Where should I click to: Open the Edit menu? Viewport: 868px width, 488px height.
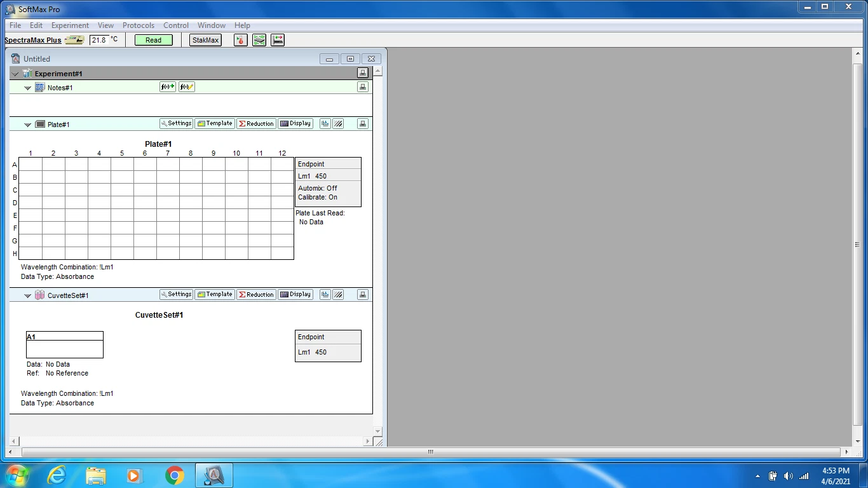point(36,25)
